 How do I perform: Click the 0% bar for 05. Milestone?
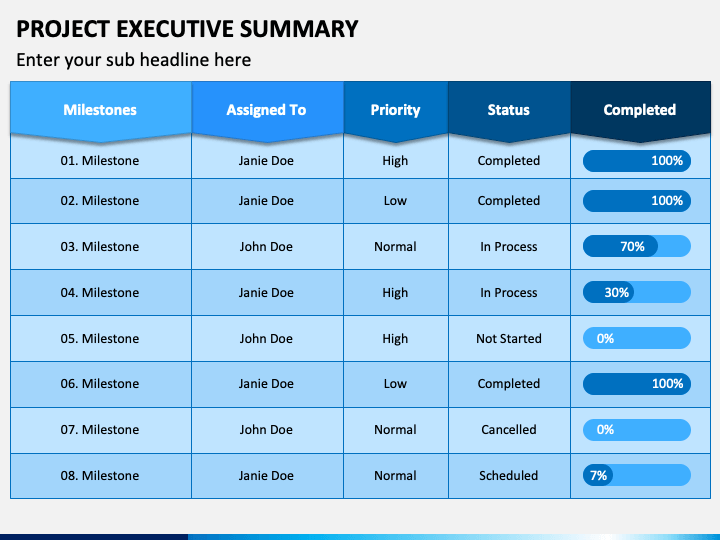pos(637,338)
